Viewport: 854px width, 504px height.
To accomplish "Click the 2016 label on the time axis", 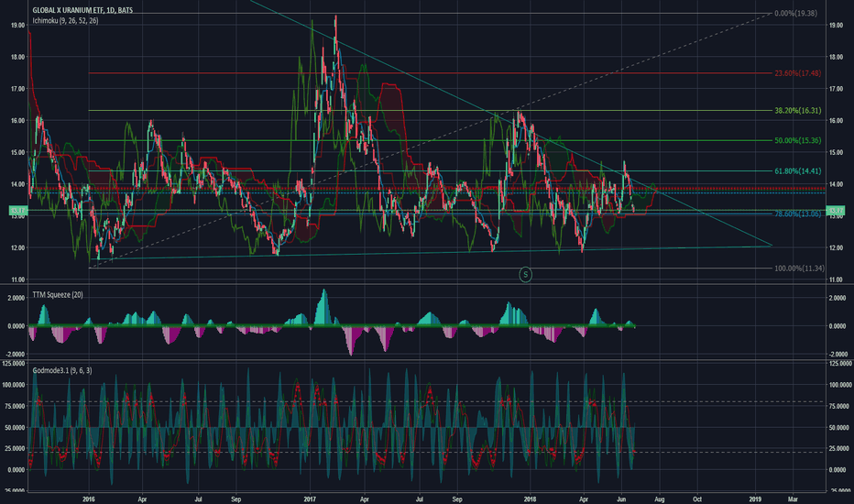I will [89, 499].
